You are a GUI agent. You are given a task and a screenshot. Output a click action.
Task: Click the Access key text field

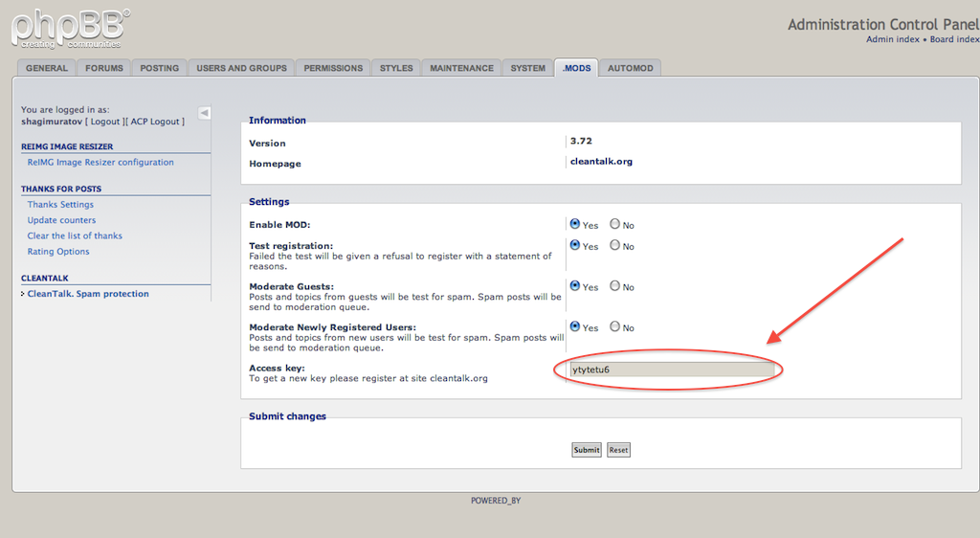pos(671,370)
